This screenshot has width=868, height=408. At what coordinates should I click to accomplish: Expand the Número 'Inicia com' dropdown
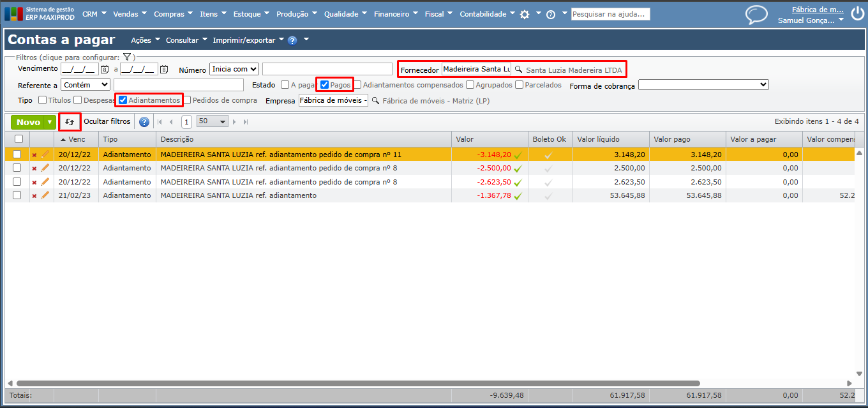[x=234, y=69]
